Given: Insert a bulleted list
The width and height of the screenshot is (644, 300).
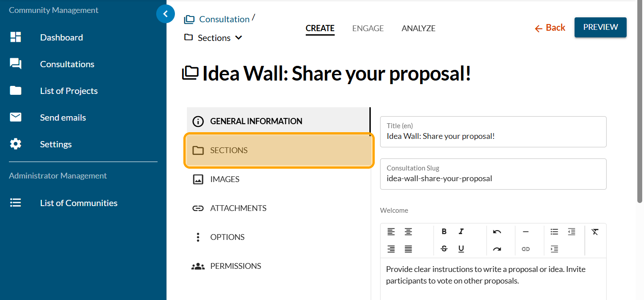Looking at the screenshot, I should tap(554, 231).
